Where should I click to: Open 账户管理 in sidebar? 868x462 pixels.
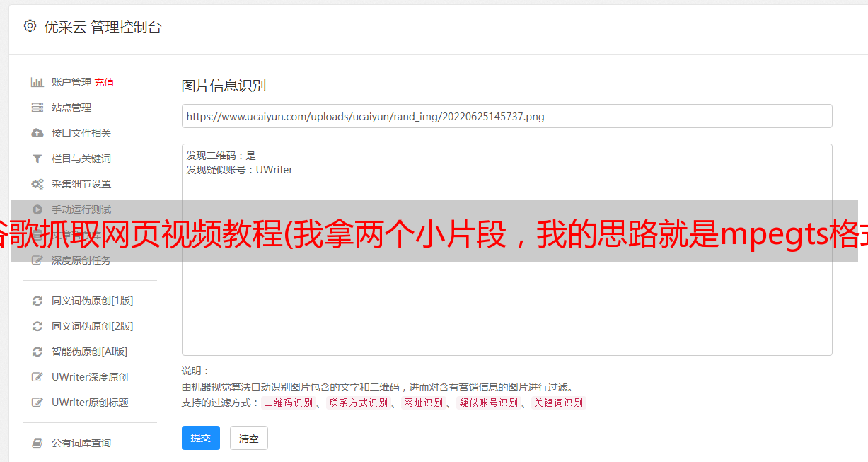[71, 82]
